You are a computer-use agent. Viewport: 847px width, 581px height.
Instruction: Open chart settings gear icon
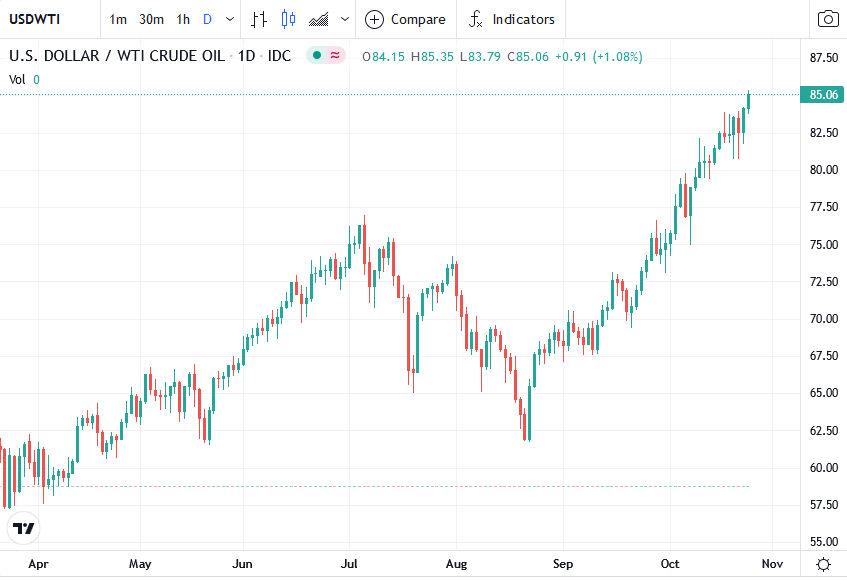tap(823, 565)
